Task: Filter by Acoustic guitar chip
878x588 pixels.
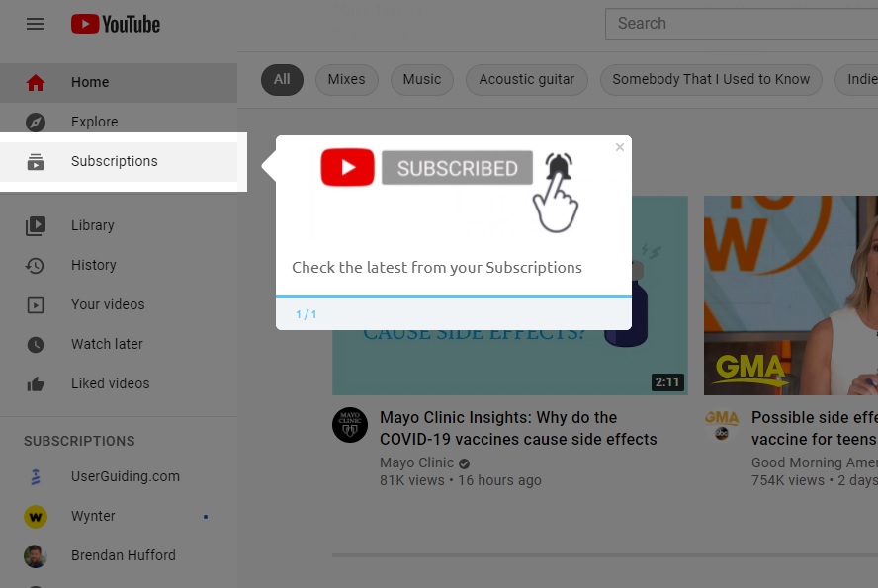Action: [526, 79]
